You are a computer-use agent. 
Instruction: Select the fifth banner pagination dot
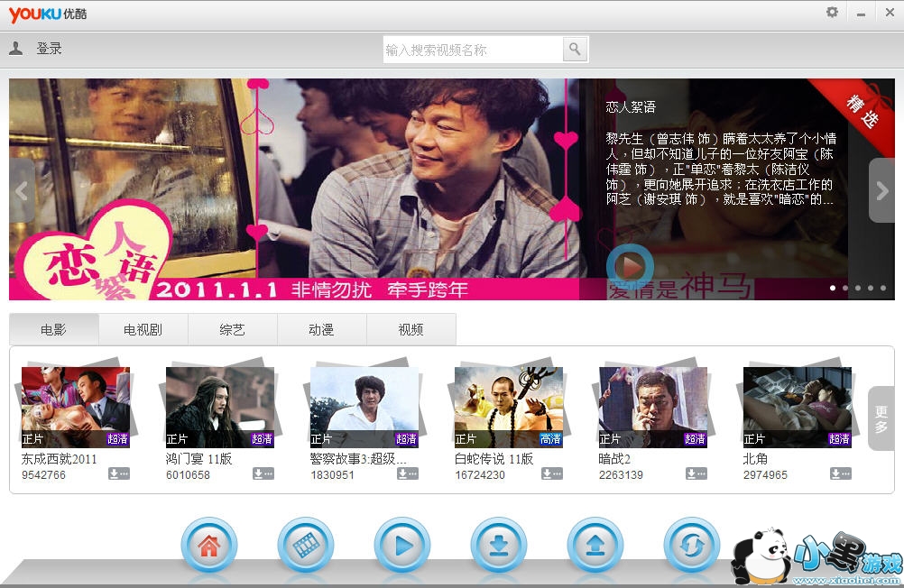click(883, 288)
